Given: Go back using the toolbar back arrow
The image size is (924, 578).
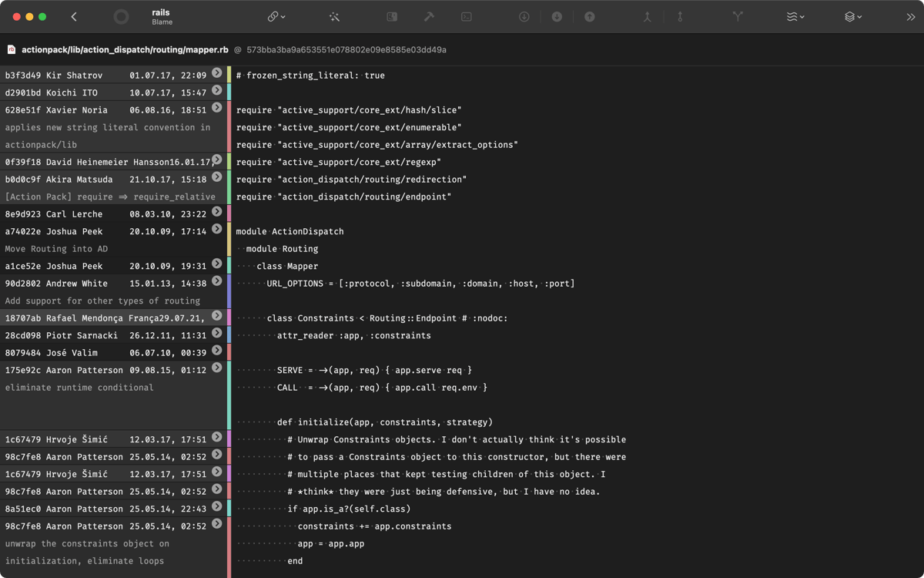Looking at the screenshot, I should [74, 17].
